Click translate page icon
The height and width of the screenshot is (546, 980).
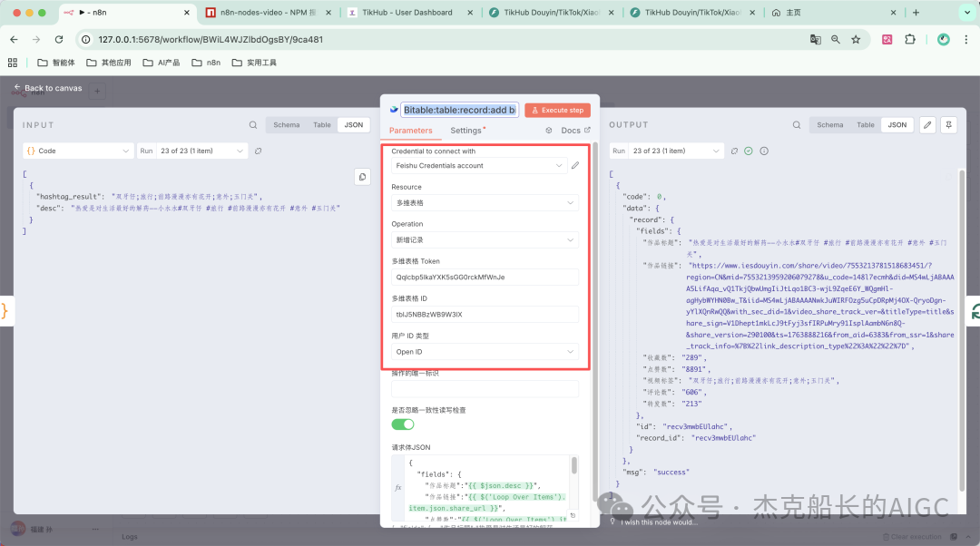point(816,39)
